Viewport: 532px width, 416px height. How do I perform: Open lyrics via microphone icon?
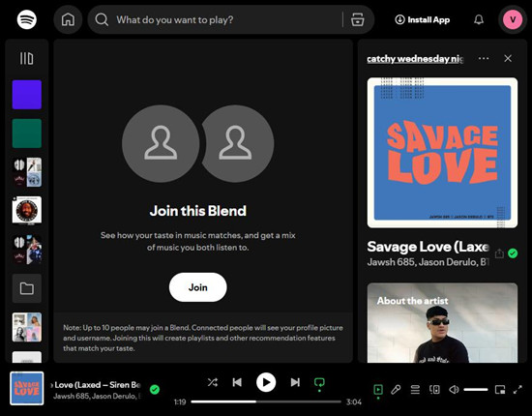pyautogui.click(x=396, y=390)
